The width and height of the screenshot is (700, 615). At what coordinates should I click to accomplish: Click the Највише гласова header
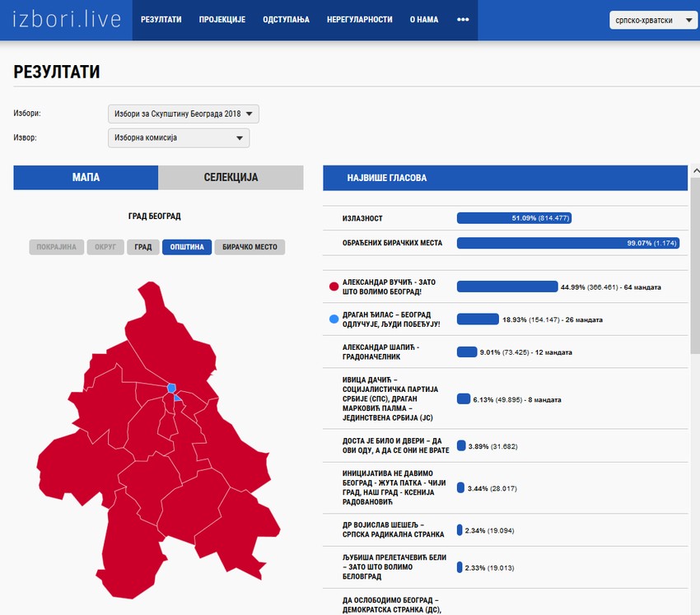[x=505, y=178]
